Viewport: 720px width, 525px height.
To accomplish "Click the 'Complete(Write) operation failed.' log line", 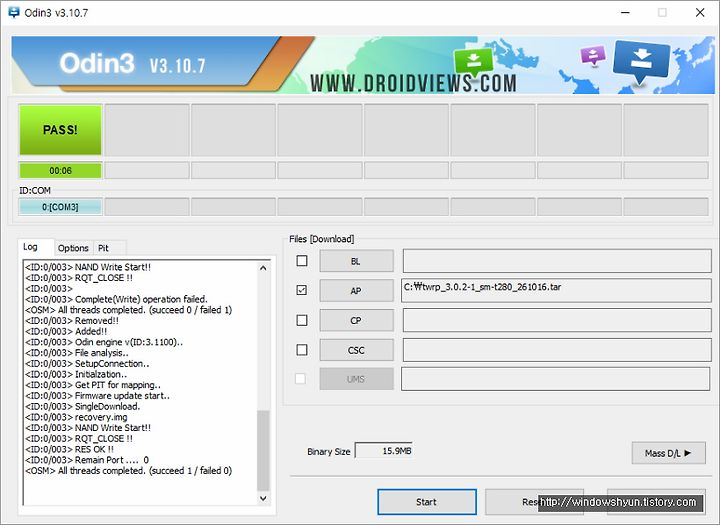I will coord(117,299).
